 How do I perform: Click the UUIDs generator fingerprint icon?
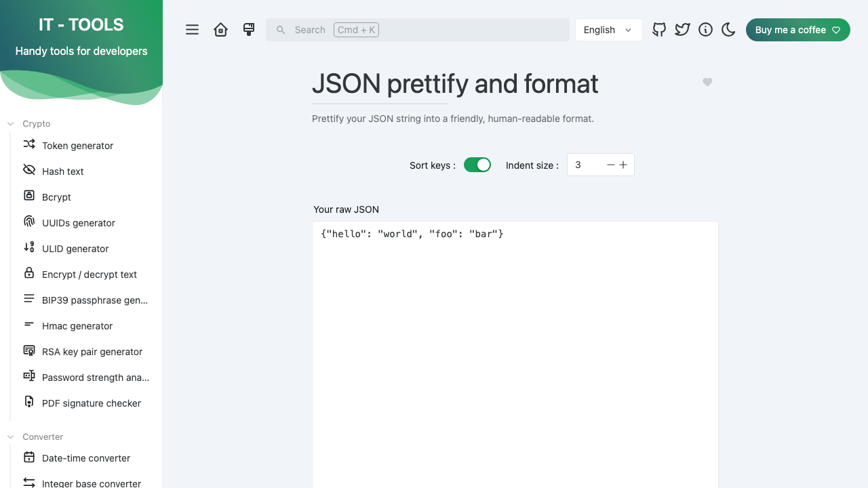pyautogui.click(x=29, y=222)
